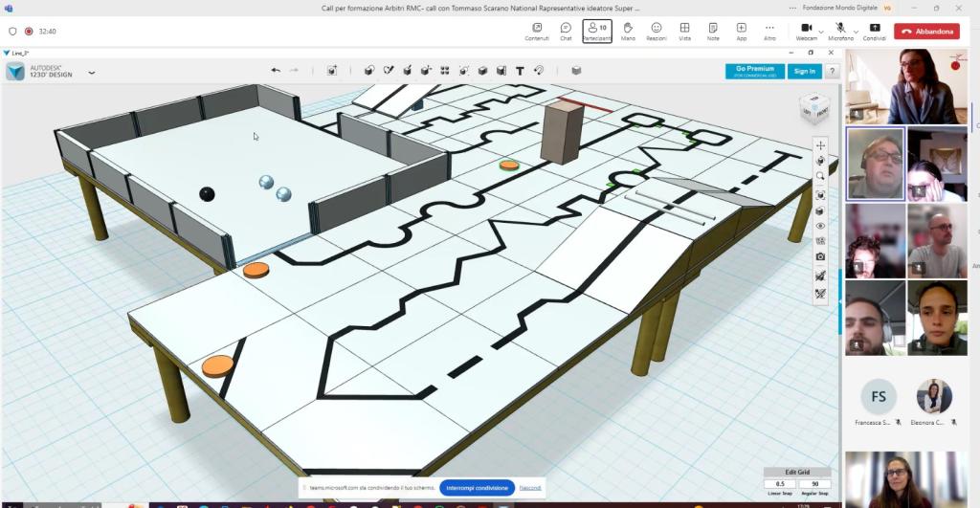Unmute with the Microfono button
The image size is (980, 508).
pos(840,32)
